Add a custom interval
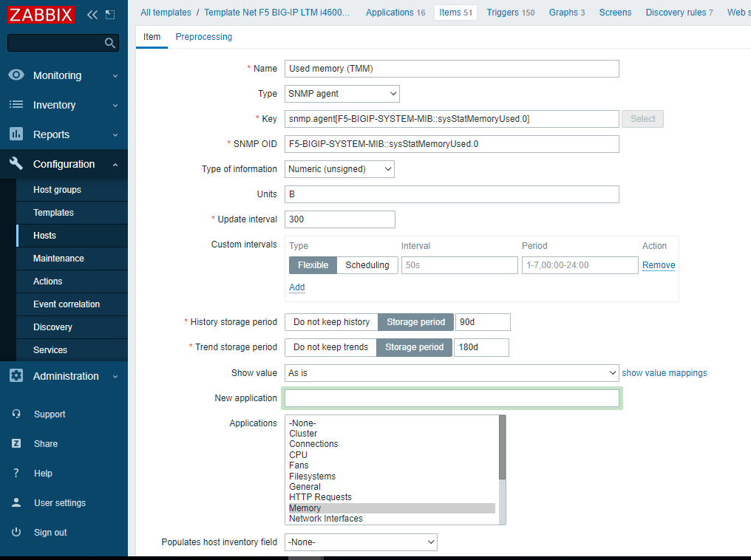This screenshot has height=560, width=751. point(297,287)
